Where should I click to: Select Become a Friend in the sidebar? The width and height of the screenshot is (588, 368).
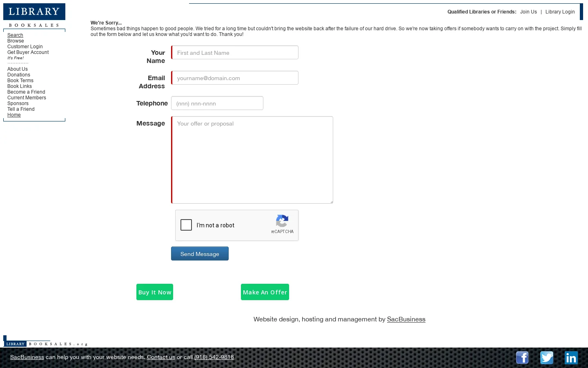[26, 92]
